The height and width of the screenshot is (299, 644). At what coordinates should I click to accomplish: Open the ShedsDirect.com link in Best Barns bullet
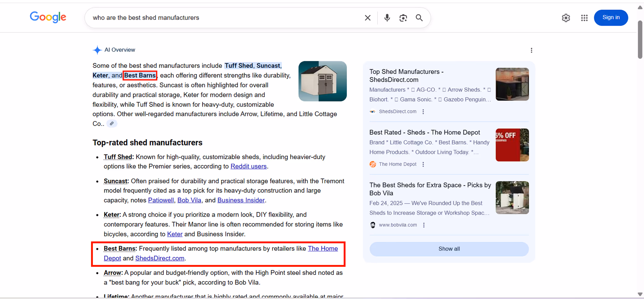pyautogui.click(x=160, y=258)
